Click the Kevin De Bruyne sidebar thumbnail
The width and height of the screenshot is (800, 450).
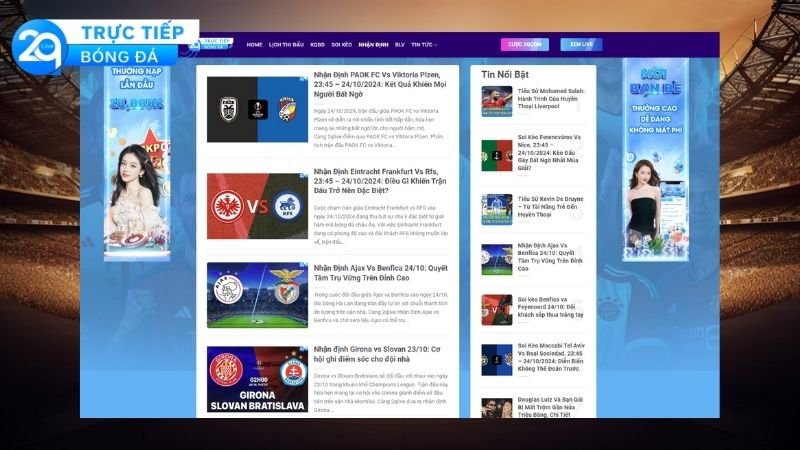(x=496, y=209)
